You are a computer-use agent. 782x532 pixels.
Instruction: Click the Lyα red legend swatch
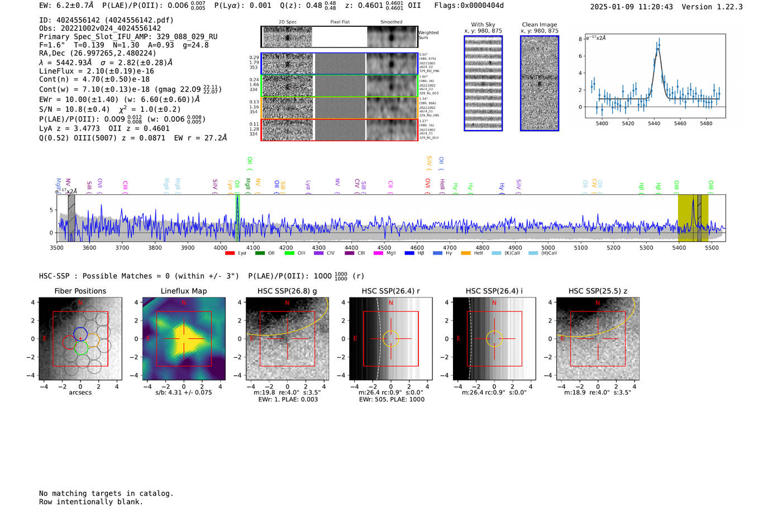coord(230,253)
